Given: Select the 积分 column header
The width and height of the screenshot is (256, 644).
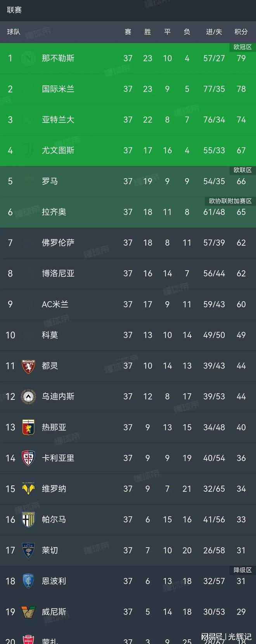Looking at the screenshot, I should (x=241, y=32).
